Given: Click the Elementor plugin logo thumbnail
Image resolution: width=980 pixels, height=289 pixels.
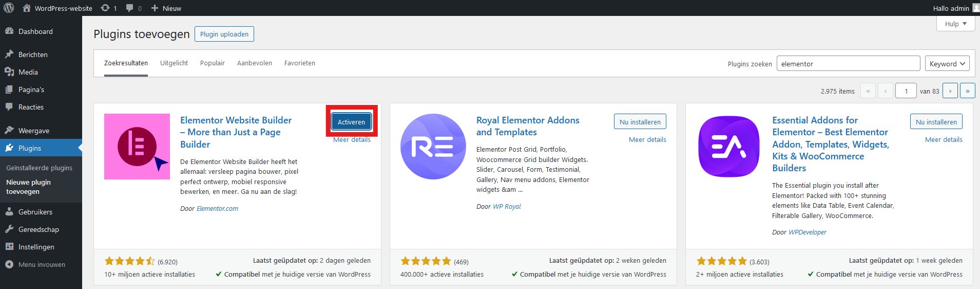Looking at the screenshot, I should click(x=137, y=147).
